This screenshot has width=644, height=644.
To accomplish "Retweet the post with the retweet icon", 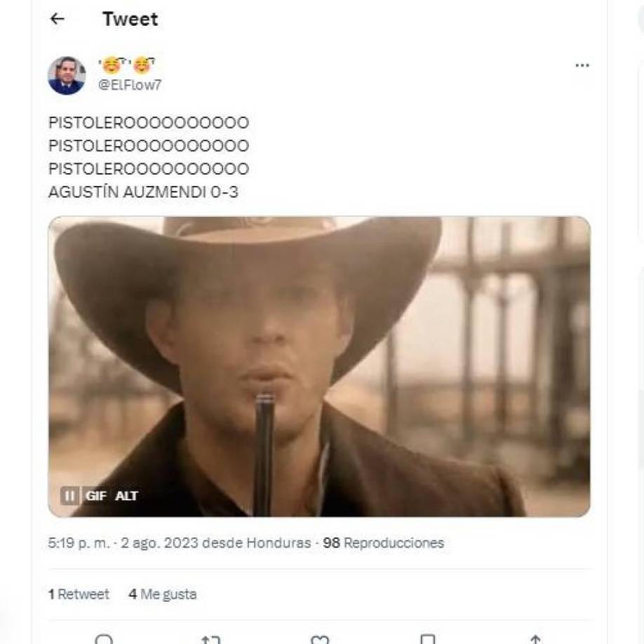I will pyautogui.click(x=210, y=640).
